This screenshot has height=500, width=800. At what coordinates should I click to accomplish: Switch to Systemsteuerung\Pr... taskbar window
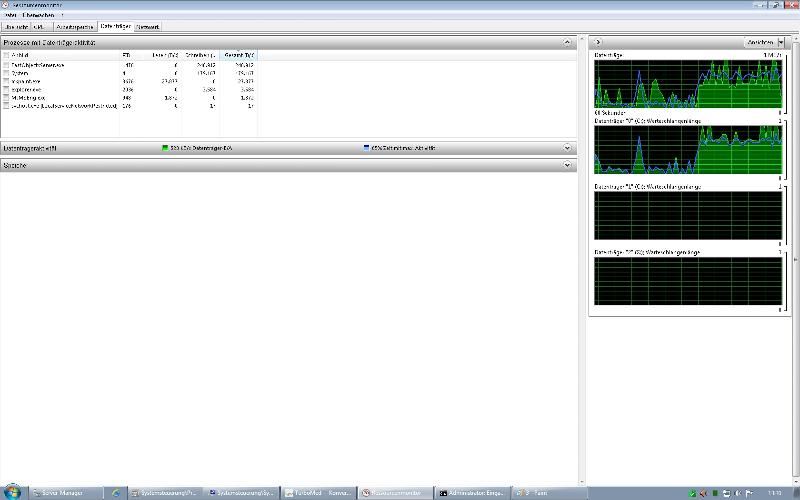tap(165, 493)
